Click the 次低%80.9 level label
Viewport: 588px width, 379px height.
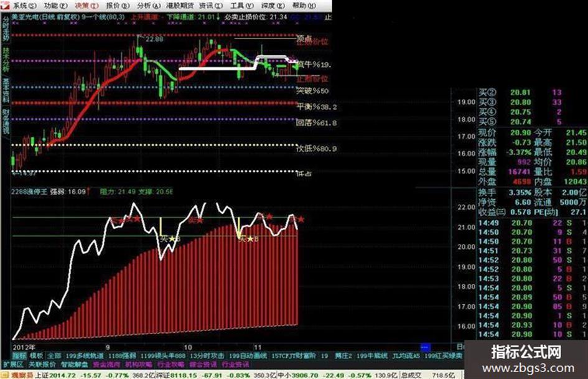(x=316, y=149)
